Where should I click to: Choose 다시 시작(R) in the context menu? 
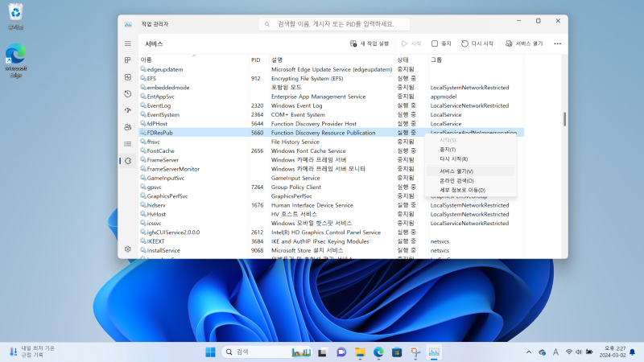pos(471,158)
